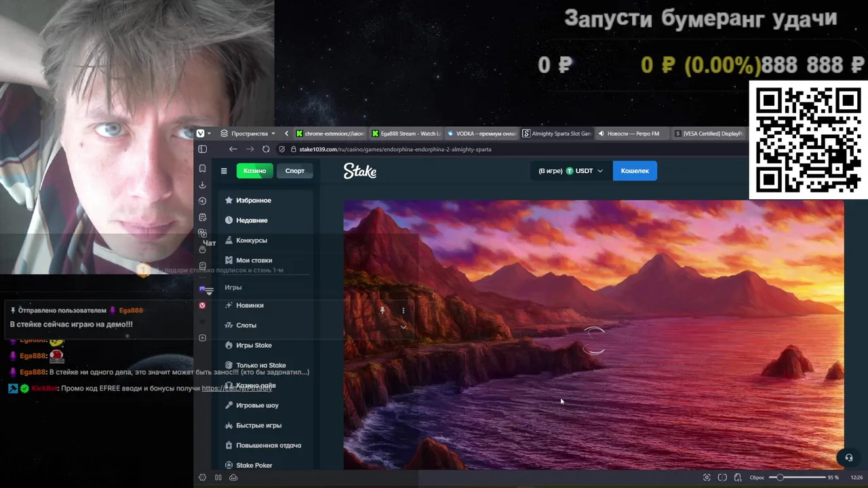Click the tracker blocker shield icon

coord(282,149)
